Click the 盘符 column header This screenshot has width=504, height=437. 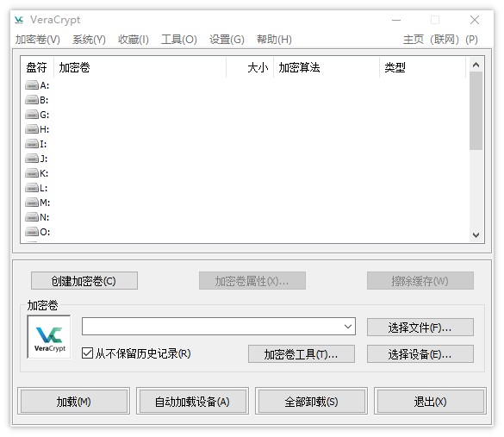pyautogui.click(x=37, y=67)
